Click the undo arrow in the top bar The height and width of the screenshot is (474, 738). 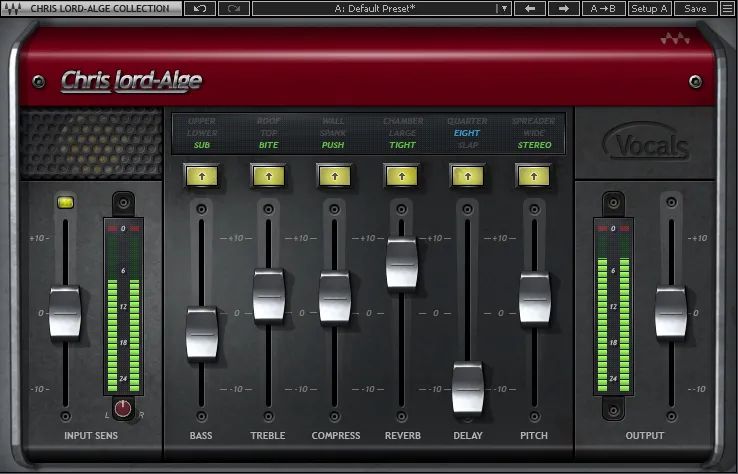pos(200,8)
